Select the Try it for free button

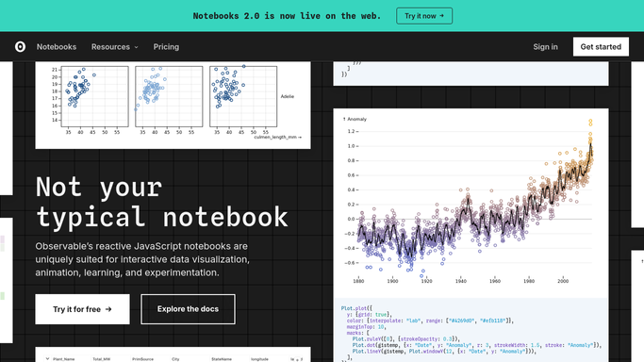[x=82, y=309]
